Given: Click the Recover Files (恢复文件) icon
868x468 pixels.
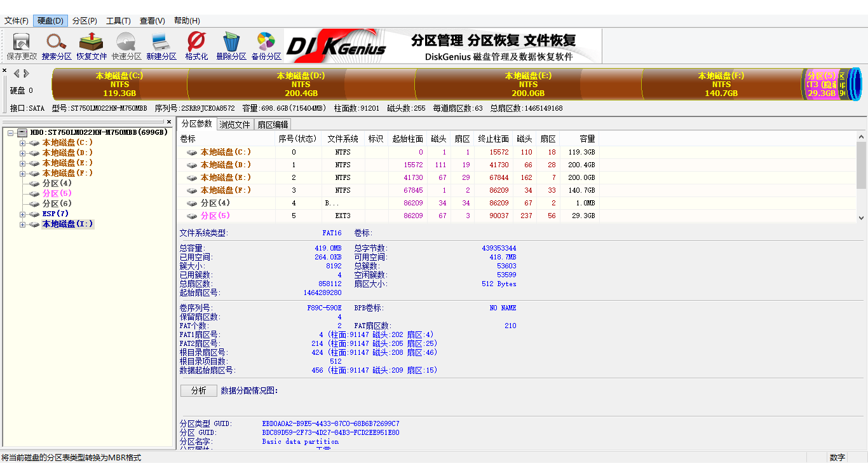Looking at the screenshot, I should [92, 46].
